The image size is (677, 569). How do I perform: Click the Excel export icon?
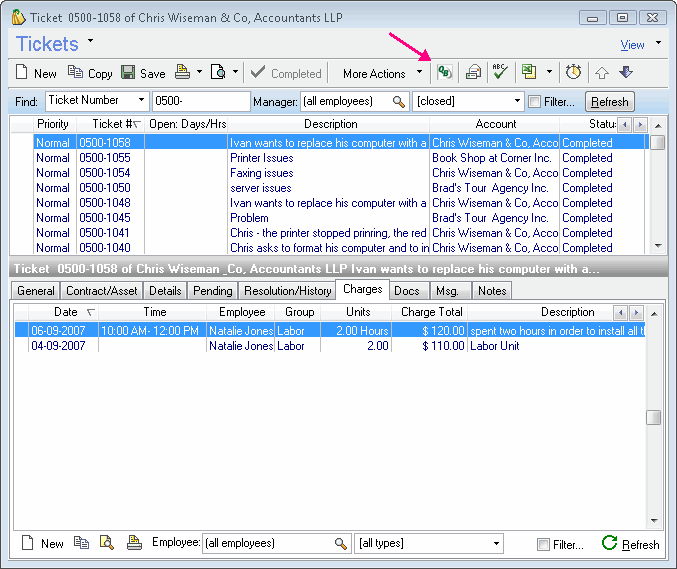(x=529, y=73)
